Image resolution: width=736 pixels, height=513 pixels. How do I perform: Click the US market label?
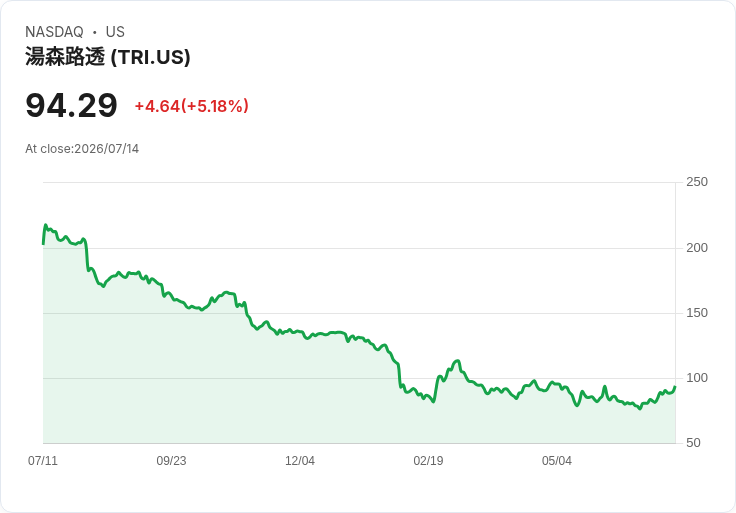(115, 32)
